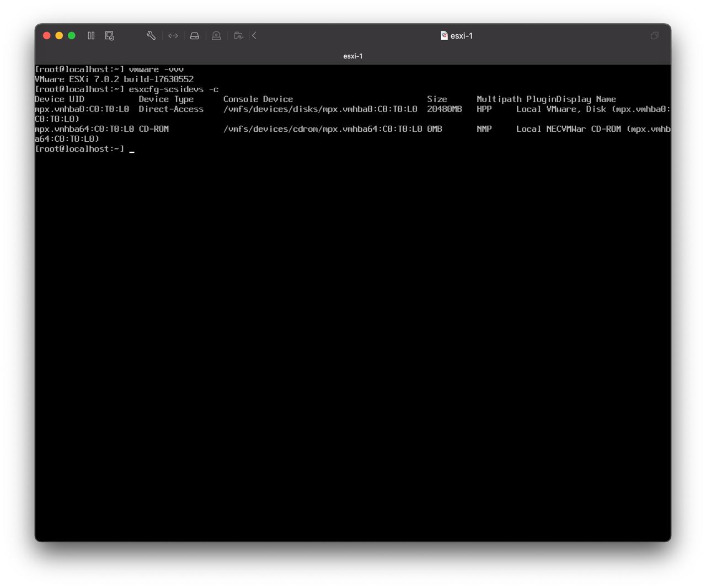Click the esxi-1 window title text
This screenshot has height=588, width=706.
[x=462, y=36]
